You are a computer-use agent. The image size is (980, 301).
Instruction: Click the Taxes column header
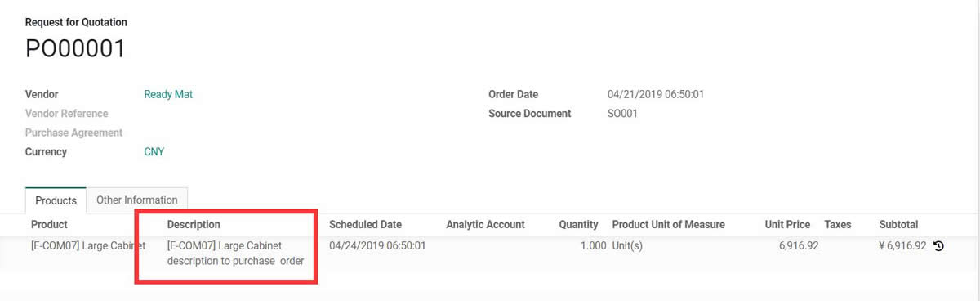(x=838, y=224)
